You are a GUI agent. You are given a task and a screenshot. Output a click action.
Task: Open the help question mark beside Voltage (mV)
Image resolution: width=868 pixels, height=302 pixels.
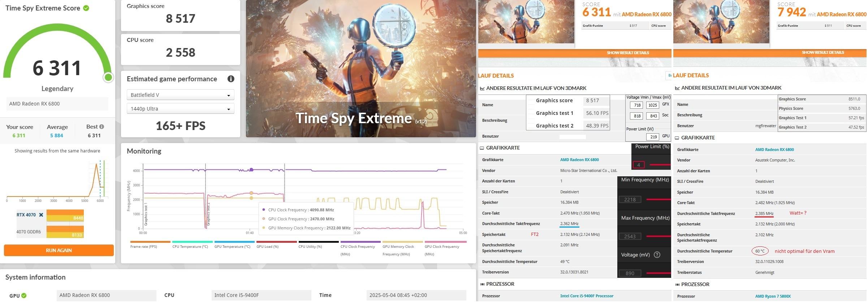[657, 255]
